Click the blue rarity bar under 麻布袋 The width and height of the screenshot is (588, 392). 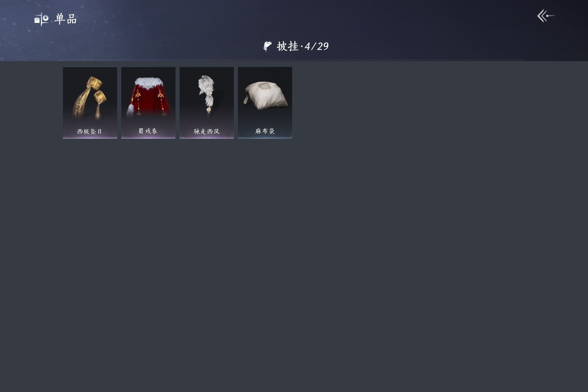point(265,137)
